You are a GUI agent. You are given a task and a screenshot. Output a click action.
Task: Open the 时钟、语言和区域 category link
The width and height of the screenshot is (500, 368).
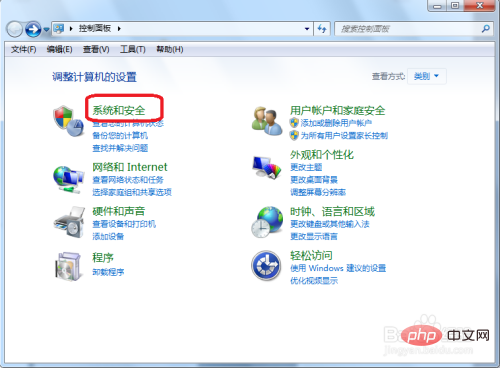[x=332, y=211]
